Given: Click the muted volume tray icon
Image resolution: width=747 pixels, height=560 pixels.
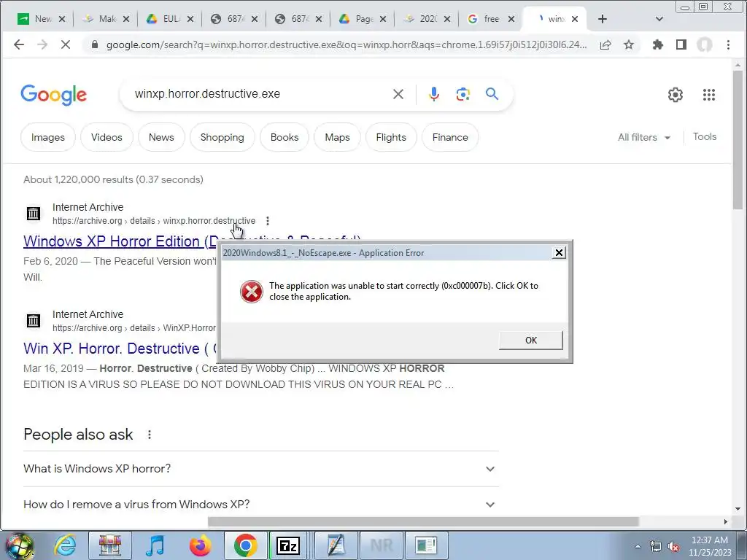Looking at the screenshot, I should point(673,547).
